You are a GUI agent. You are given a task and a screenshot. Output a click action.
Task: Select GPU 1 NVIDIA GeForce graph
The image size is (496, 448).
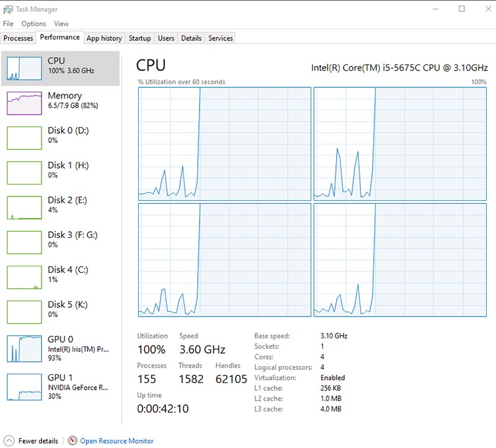[x=24, y=387]
